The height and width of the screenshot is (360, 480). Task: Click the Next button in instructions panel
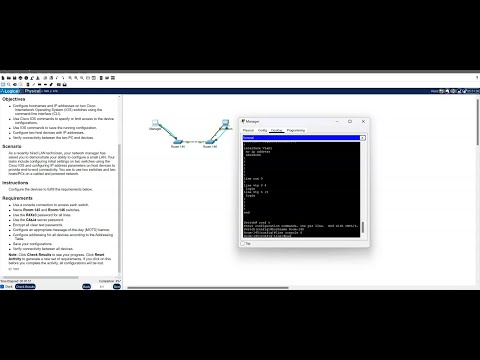click(117, 287)
